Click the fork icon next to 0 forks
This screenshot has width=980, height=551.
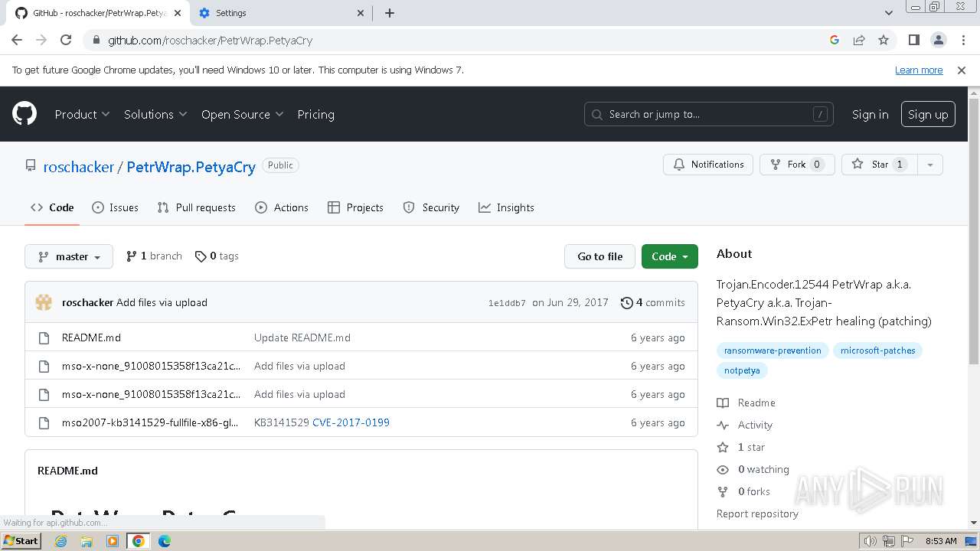tap(723, 491)
